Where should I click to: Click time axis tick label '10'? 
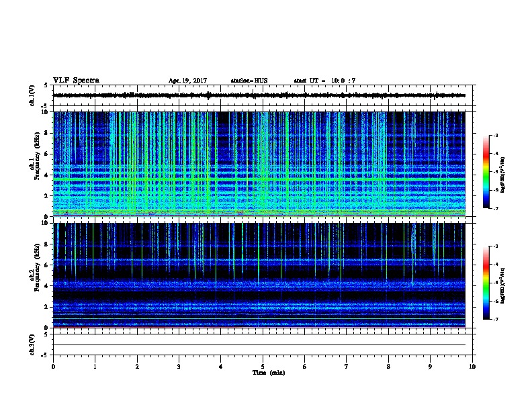[x=472, y=367]
